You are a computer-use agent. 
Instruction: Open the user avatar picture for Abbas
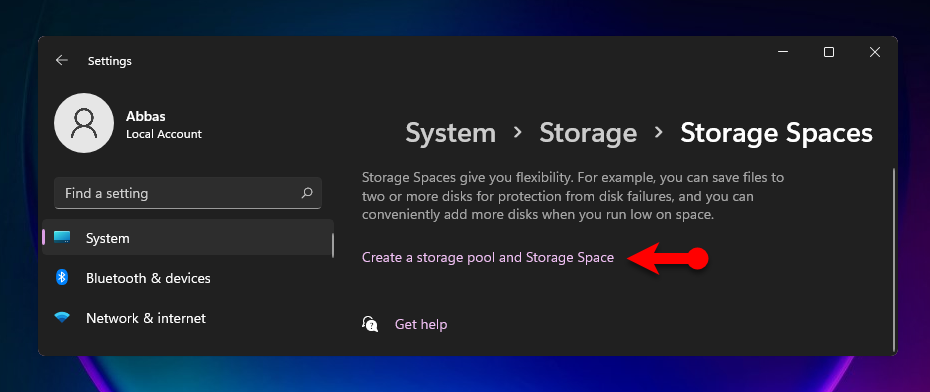point(84,123)
